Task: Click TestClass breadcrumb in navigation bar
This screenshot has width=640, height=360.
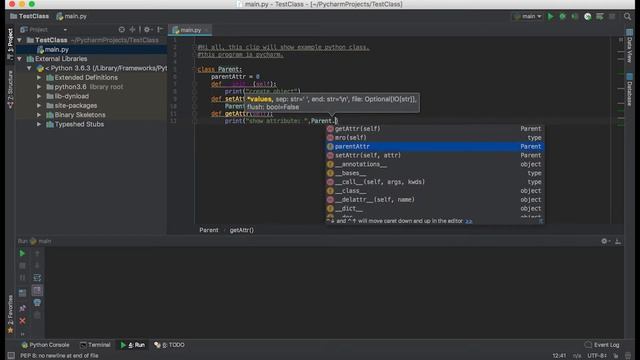Action: coord(29,16)
